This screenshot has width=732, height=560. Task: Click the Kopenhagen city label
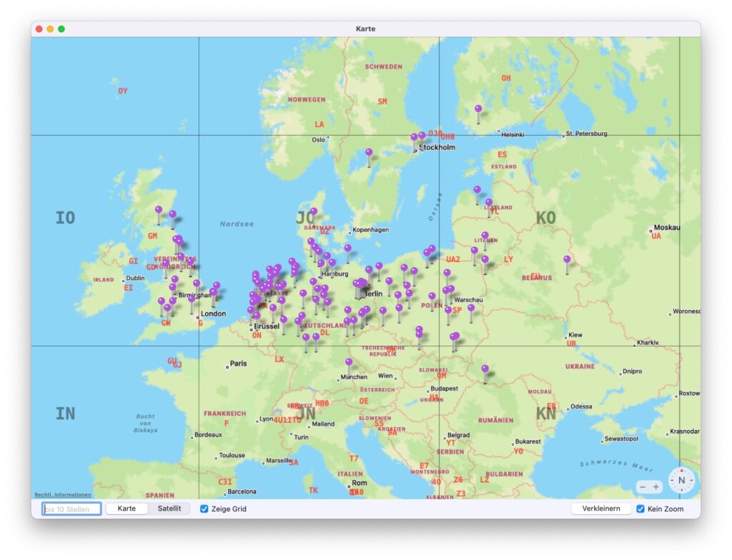(x=371, y=229)
